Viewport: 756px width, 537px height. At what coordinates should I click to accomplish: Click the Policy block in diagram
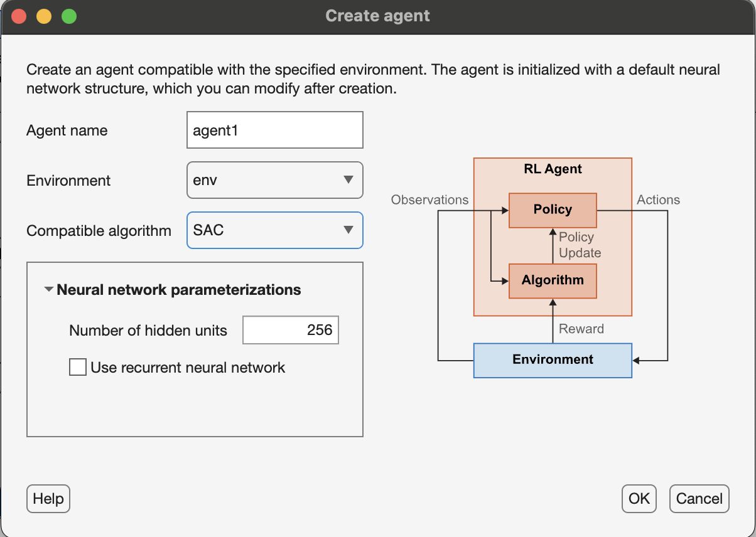point(553,210)
